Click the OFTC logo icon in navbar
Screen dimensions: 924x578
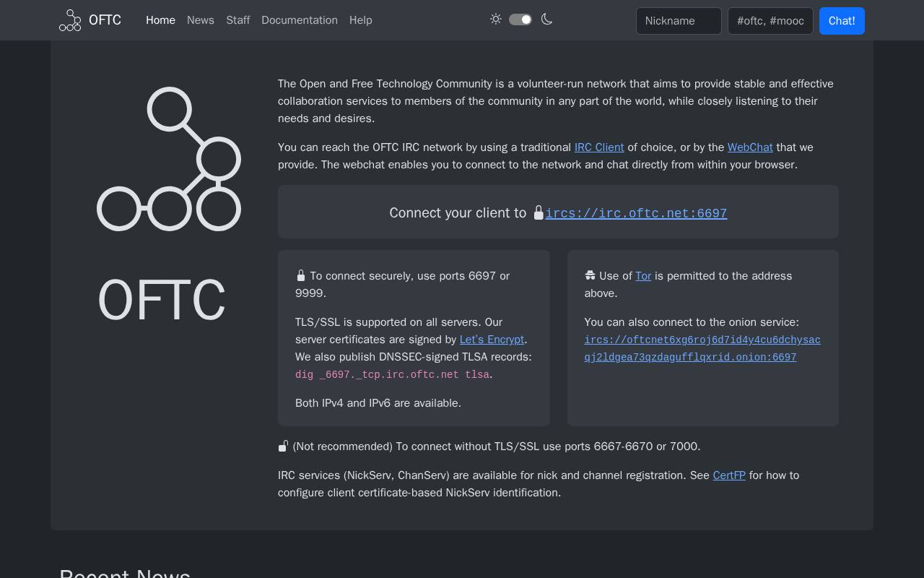click(x=70, y=20)
